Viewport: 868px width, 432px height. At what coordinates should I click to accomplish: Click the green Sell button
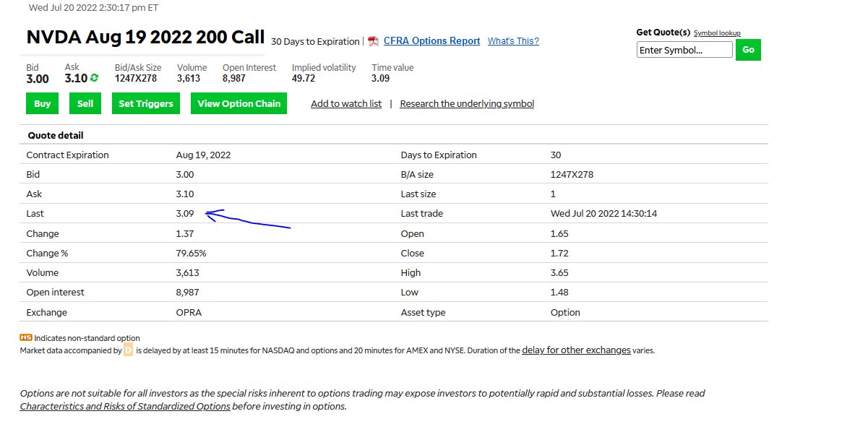pyautogui.click(x=85, y=103)
